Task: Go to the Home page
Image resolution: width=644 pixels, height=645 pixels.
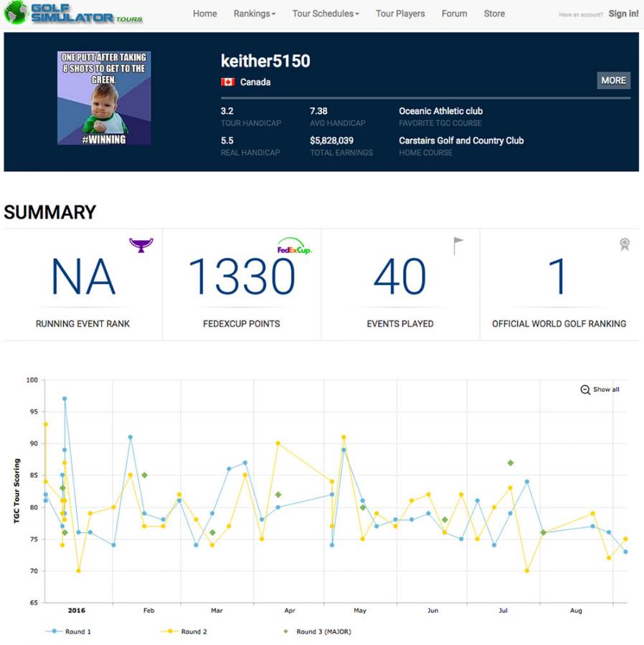Action: click(x=204, y=14)
